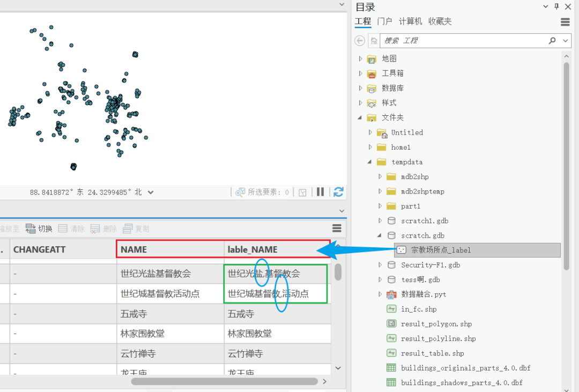The image size is (579, 392).
Task: Click the selection tools icon near 所选要素
Action: tap(241, 191)
